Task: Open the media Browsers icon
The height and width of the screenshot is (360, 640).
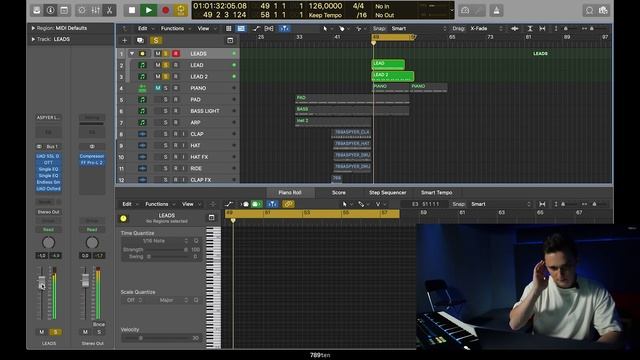Action: pyautogui.click(x=603, y=11)
